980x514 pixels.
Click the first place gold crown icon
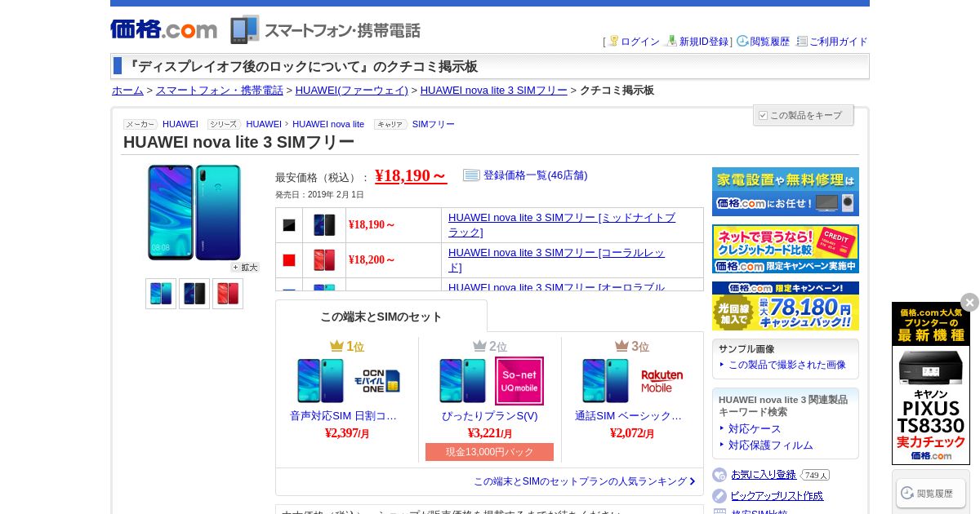(336, 346)
